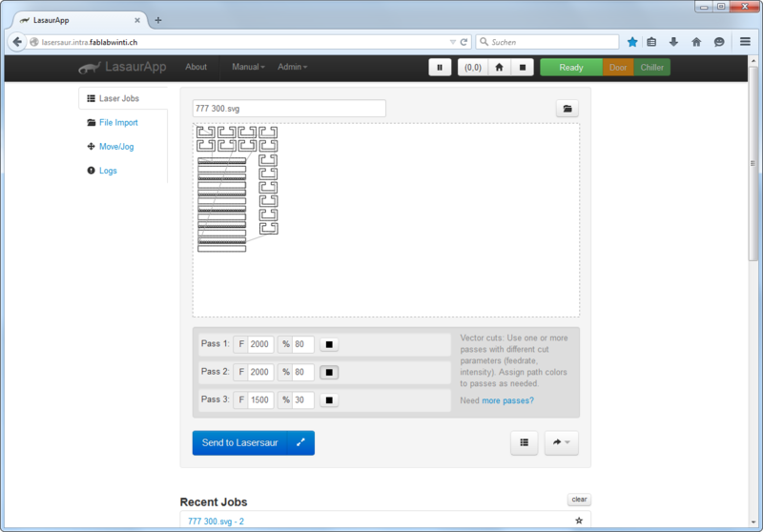Open the chat bubble icon

(719, 42)
